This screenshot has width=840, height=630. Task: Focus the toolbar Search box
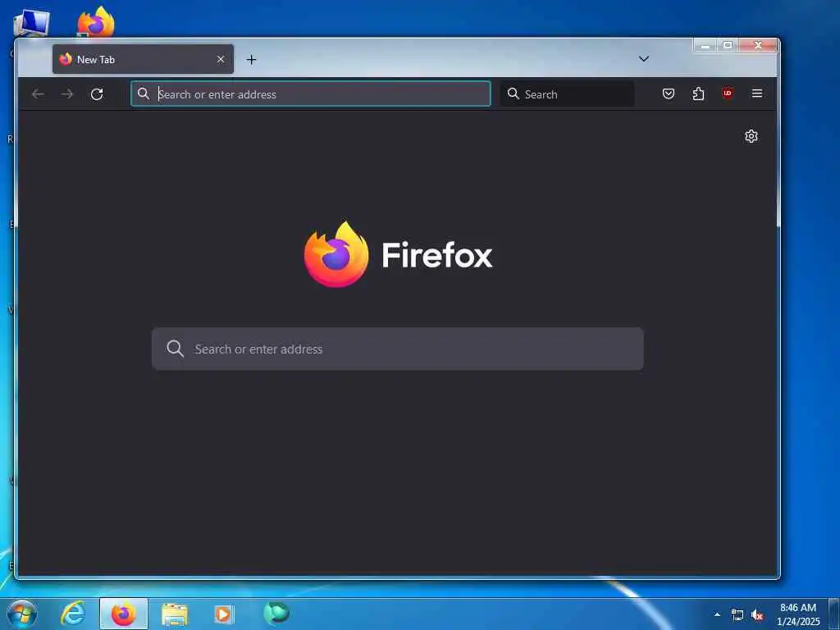pyautogui.click(x=568, y=94)
